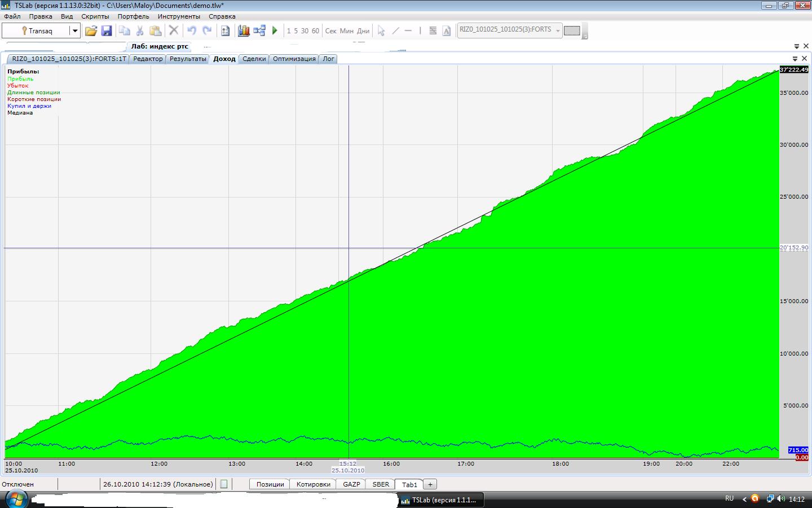The height and width of the screenshot is (508, 812).
Task: Toggle the 5-minute interval button
Action: tap(295, 31)
